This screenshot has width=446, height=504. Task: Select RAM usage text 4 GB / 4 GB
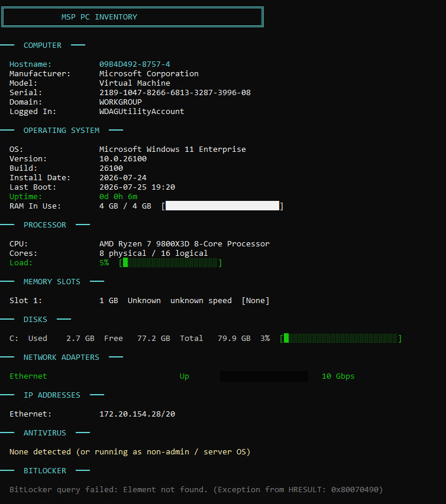(125, 206)
